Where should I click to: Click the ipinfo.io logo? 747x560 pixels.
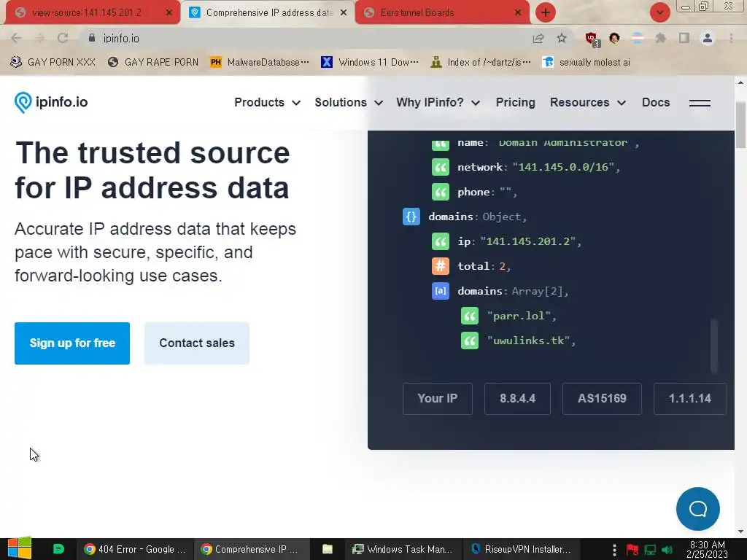51,102
